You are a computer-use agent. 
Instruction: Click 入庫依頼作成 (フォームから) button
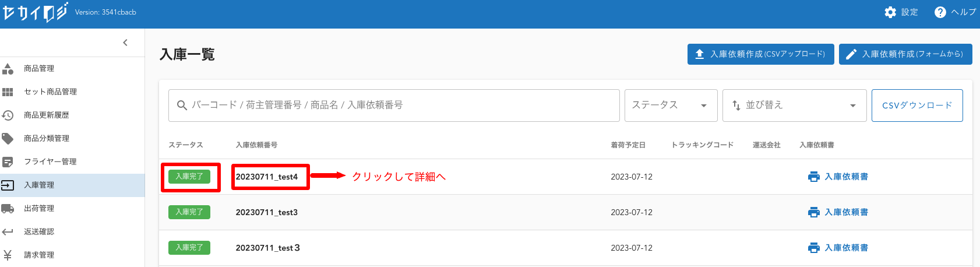tap(905, 54)
